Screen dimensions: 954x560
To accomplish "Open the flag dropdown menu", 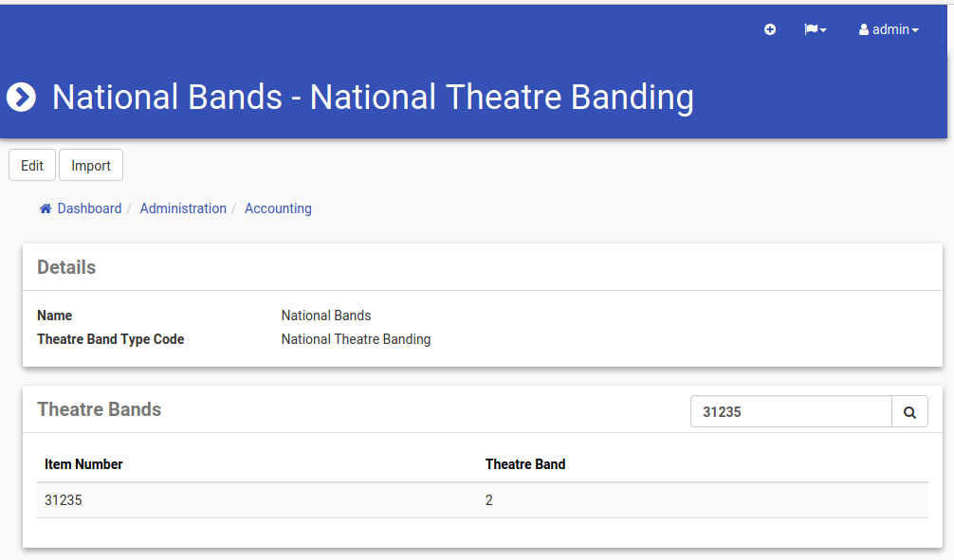I will pyautogui.click(x=815, y=30).
